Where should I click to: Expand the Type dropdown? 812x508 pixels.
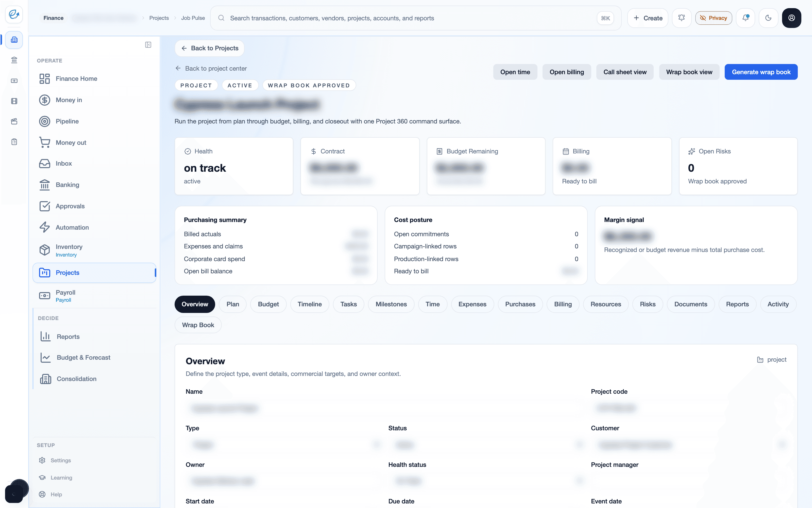coord(284,445)
